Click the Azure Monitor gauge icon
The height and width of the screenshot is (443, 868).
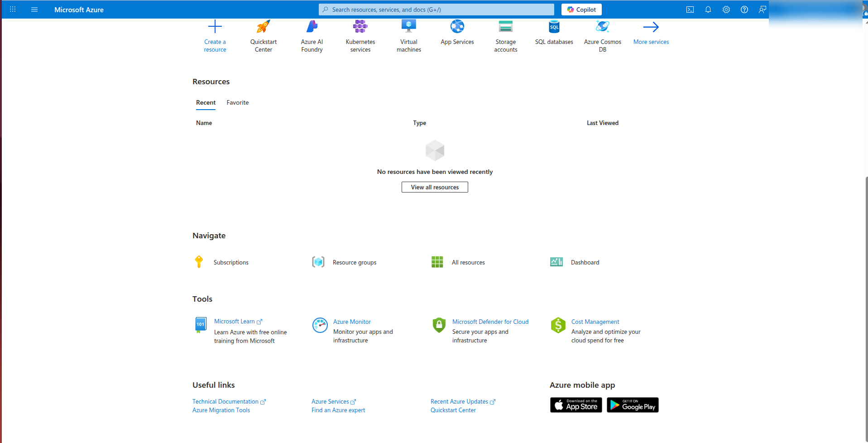320,325
